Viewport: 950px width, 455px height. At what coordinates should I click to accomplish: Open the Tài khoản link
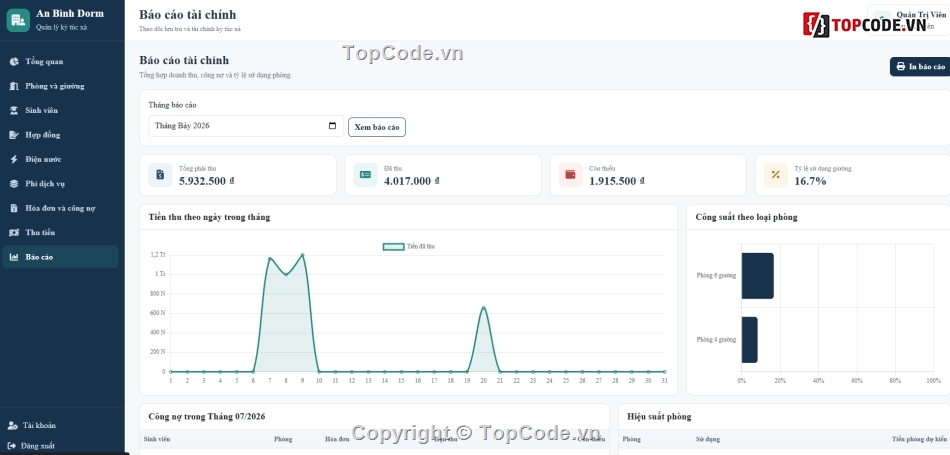32,425
